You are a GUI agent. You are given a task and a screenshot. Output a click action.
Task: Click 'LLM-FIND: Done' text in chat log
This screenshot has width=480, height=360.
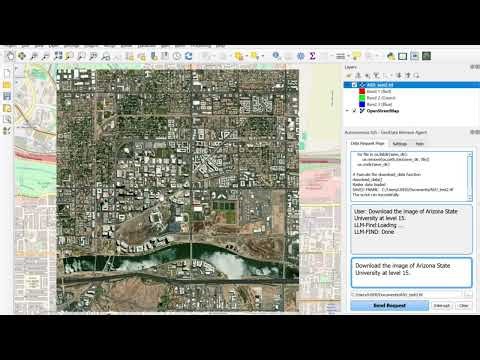374,232
